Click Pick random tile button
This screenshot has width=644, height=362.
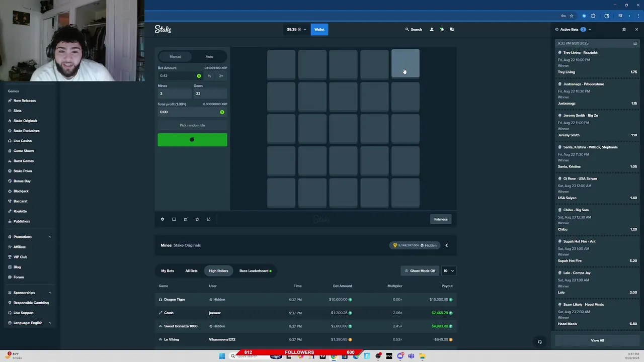point(192,125)
